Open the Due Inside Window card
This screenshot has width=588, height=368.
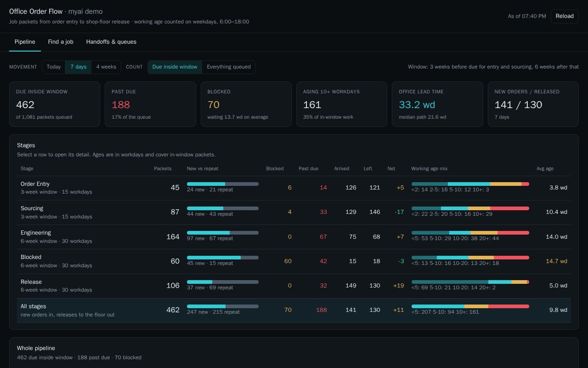(x=55, y=104)
